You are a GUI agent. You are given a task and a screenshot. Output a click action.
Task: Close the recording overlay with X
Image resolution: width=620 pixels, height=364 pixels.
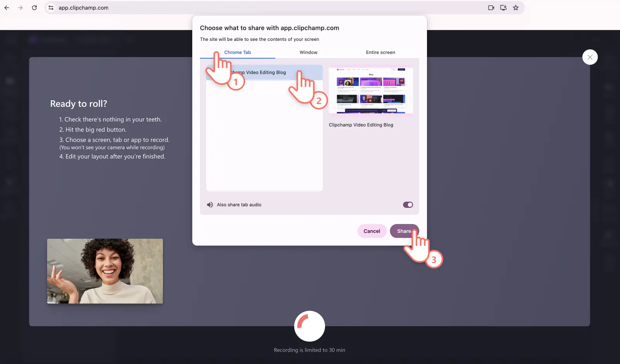click(x=590, y=57)
